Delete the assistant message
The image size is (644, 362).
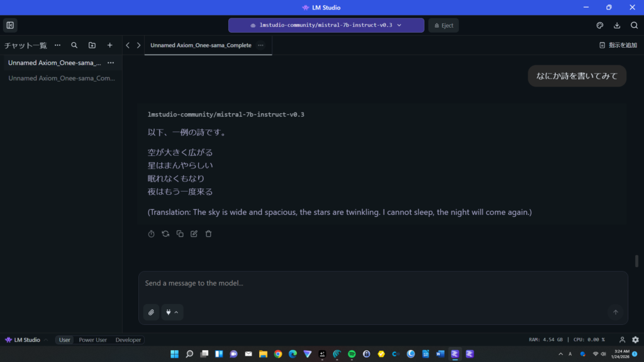pos(209,234)
